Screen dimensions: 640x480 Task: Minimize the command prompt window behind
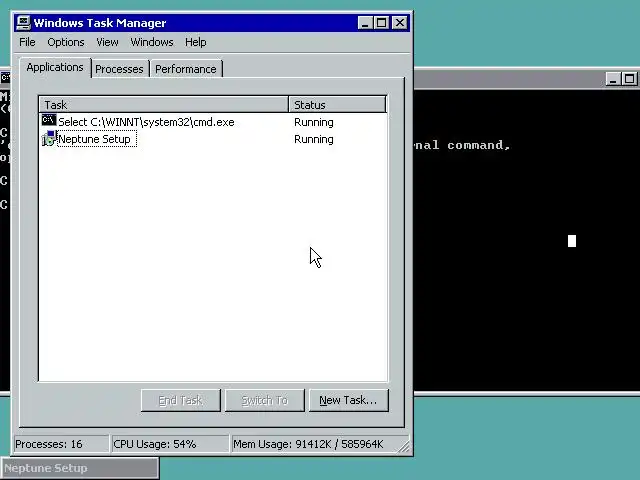tap(613, 79)
